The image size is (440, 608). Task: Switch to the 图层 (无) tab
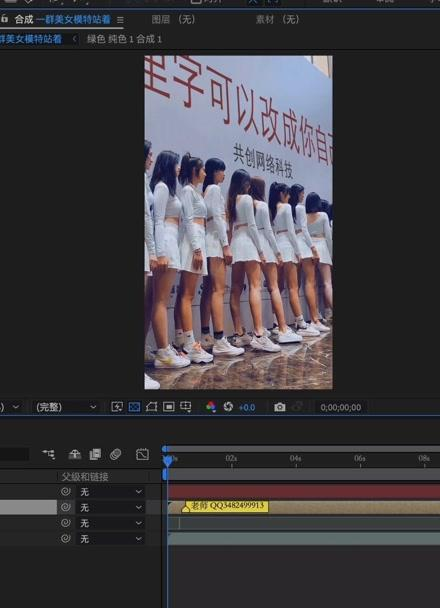click(x=173, y=19)
